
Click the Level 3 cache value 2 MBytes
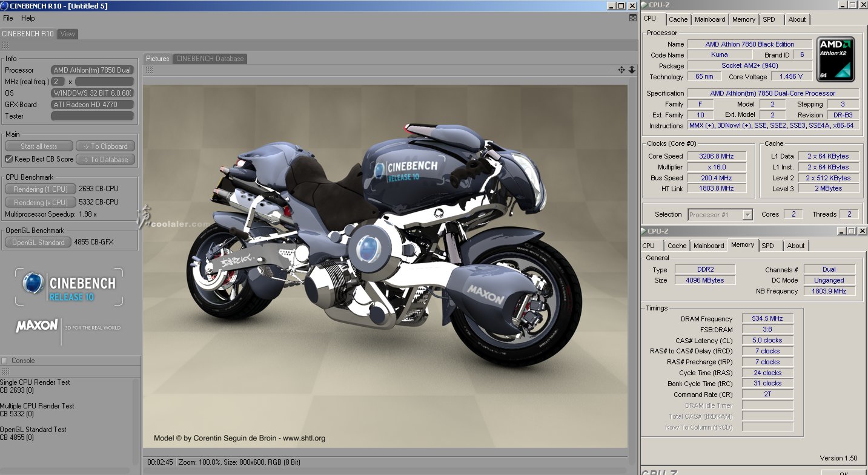coord(828,188)
